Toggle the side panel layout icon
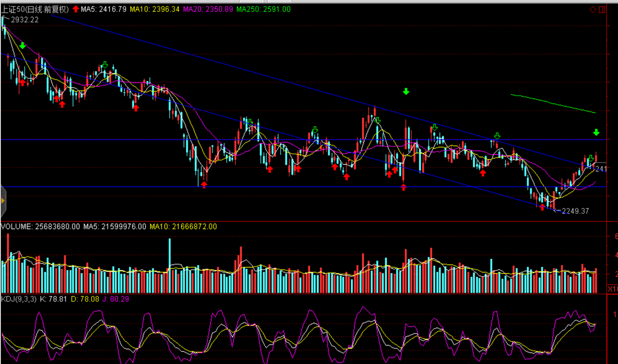 coord(602,9)
